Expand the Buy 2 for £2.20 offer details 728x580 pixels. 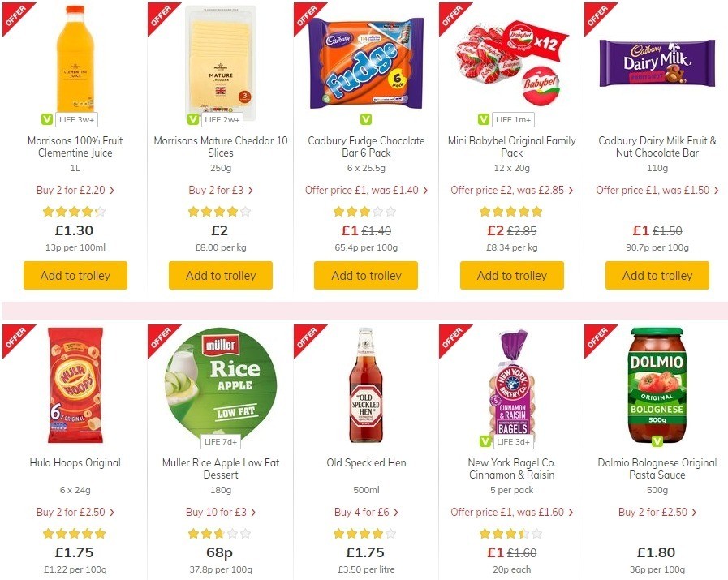click(75, 190)
